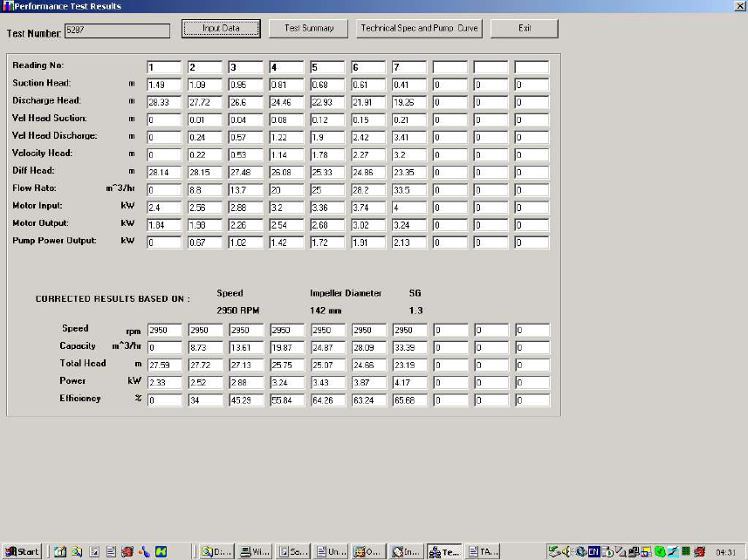The height and width of the screenshot is (560, 748).
Task: Click the magnifier search icon in Quick Launch
Action: [77, 551]
